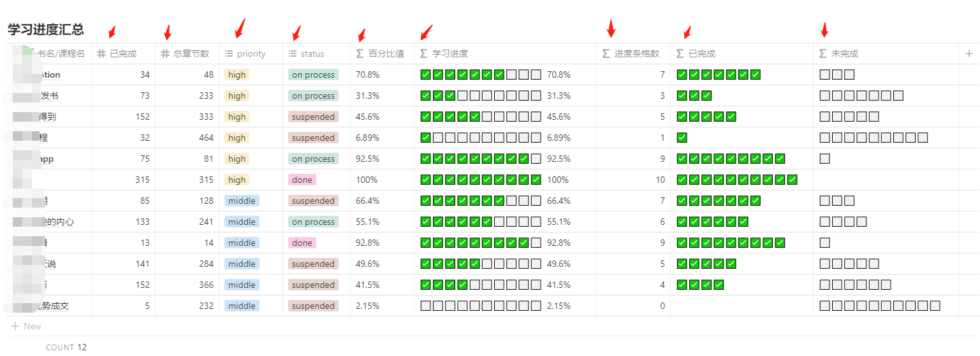Select the 未完成 cell in the 232-chapter row

[x=886, y=306]
